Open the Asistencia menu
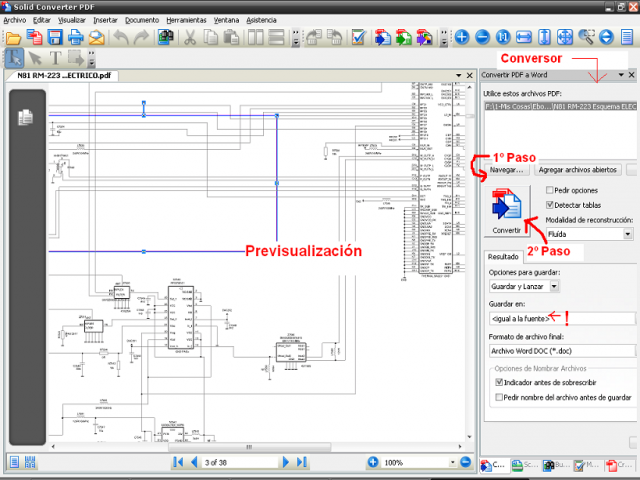 261,20
